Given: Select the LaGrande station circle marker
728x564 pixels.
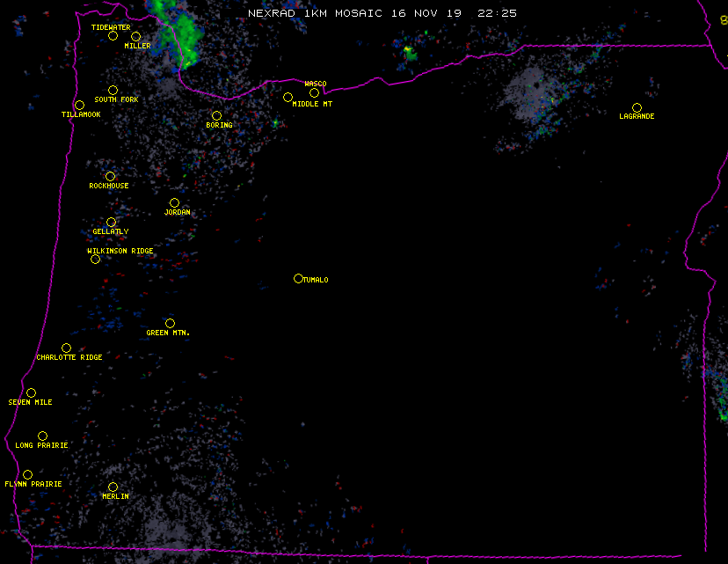Looking at the screenshot, I should tap(637, 108).
